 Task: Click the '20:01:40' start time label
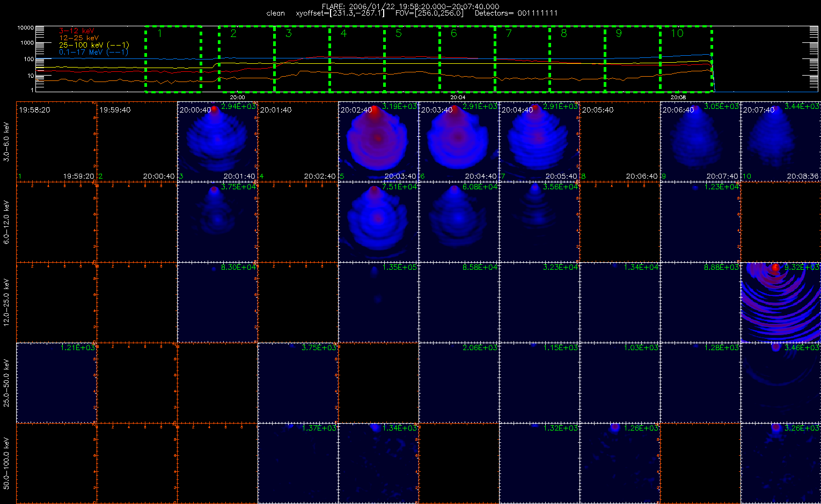[x=276, y=110]
